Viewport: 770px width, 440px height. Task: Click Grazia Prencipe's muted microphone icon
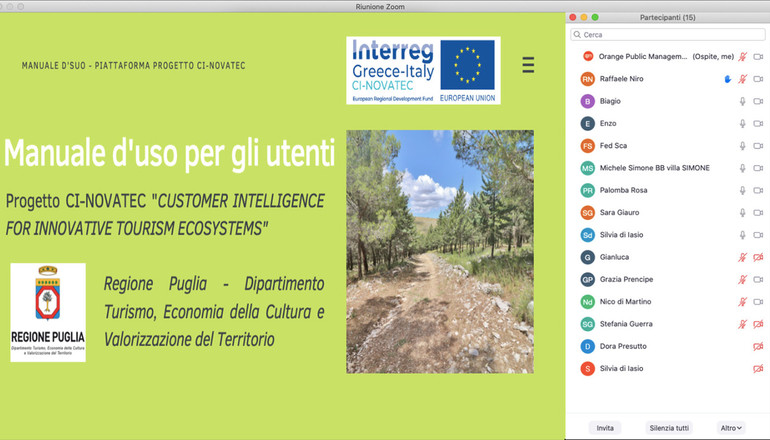742,279
